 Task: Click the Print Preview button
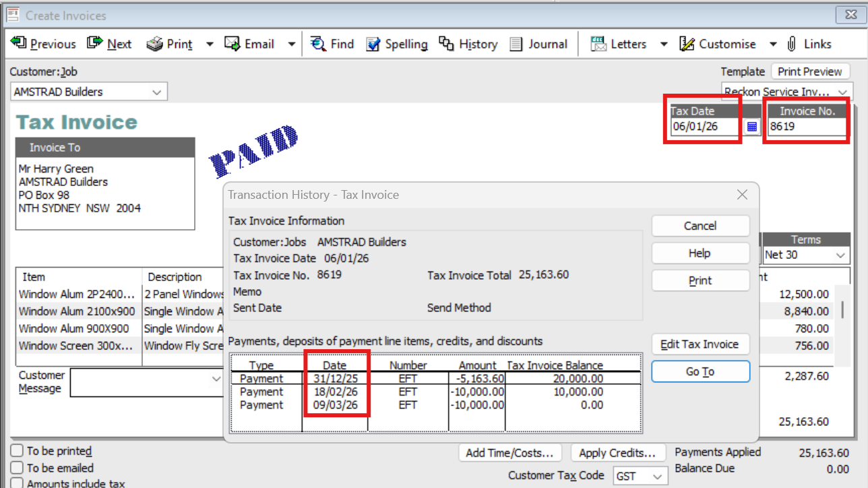809,71
